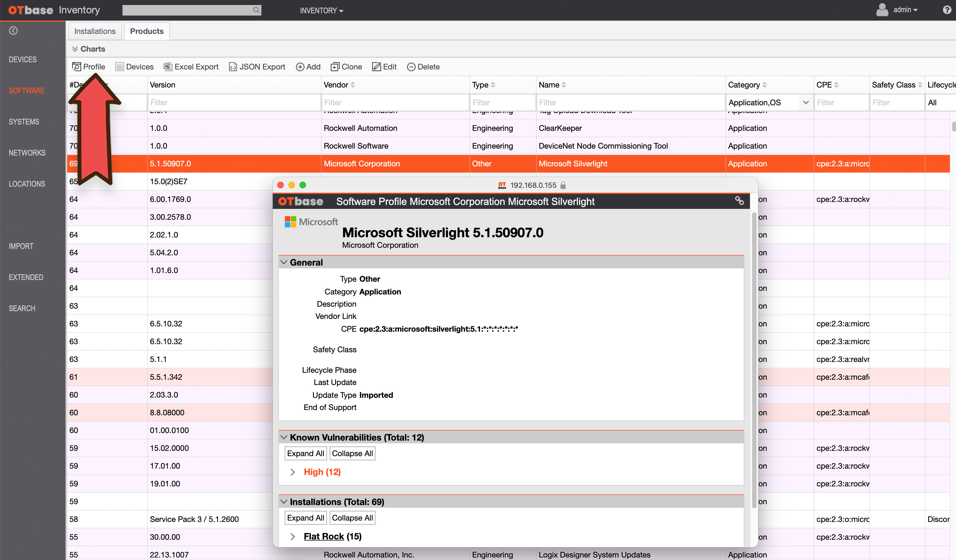Viewport: 956px width, 560px height.
Task: Sort by Type column arrows
Action: [493, 85]
